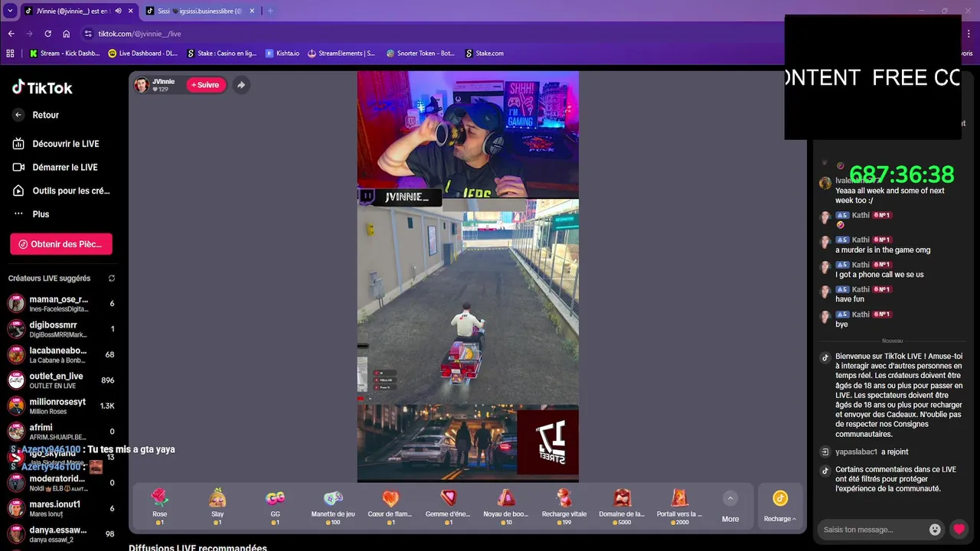Open Kathi's profile from 'bye' comment

click(x=861, y=315)
